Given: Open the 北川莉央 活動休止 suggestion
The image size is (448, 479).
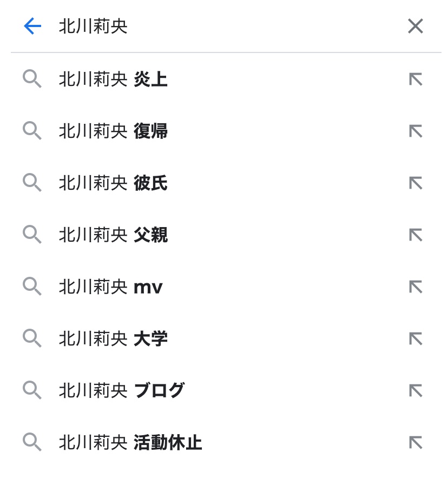Looking at the screenshot, I should (130, 443).
